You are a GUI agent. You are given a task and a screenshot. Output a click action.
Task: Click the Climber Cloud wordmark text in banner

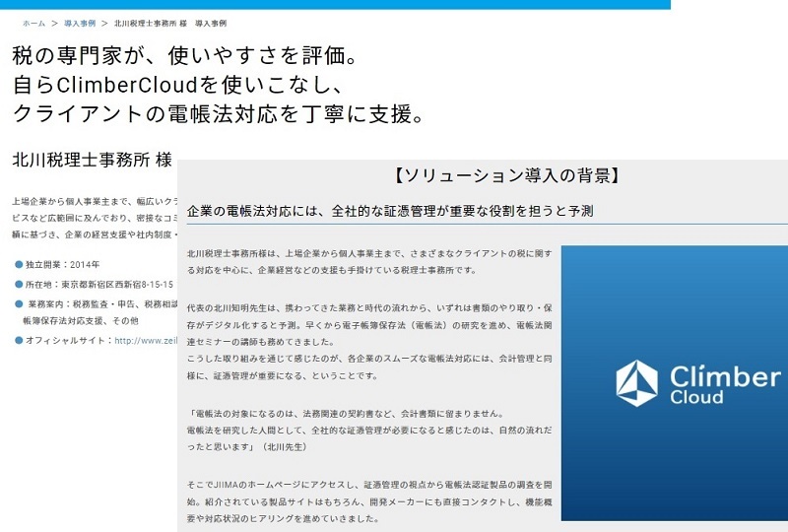tap(724, 384)
